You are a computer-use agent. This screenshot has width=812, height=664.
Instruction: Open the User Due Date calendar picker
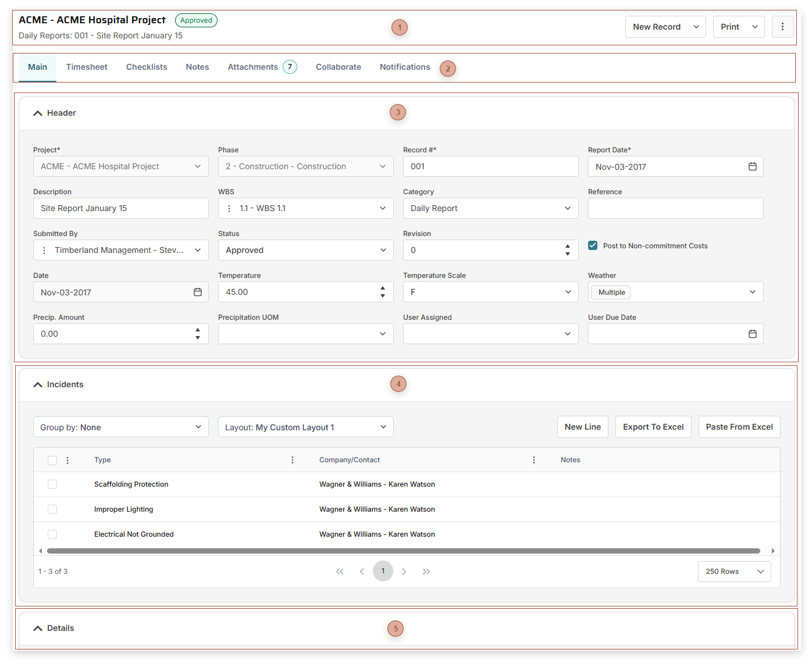(x=752, y=334)
